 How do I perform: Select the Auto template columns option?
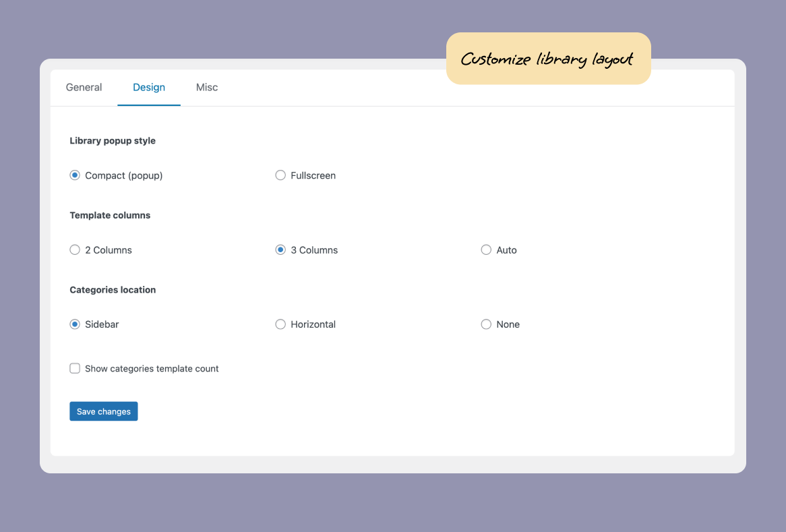(x=486, y=249)
